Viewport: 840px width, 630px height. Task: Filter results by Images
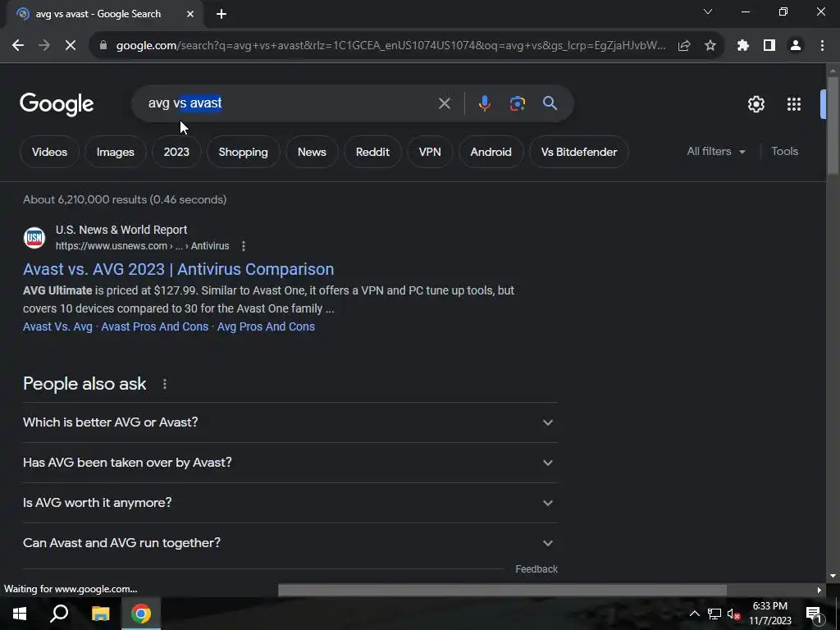(115, 152)
